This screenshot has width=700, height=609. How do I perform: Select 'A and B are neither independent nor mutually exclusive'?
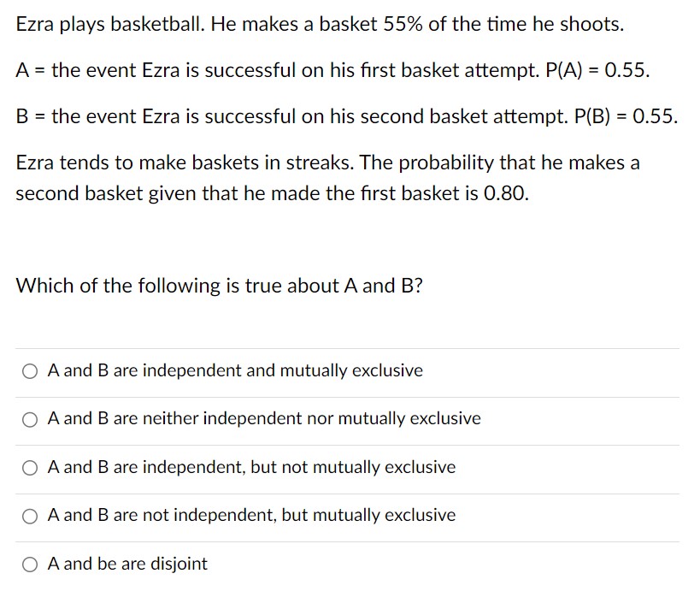click(29, 419)
